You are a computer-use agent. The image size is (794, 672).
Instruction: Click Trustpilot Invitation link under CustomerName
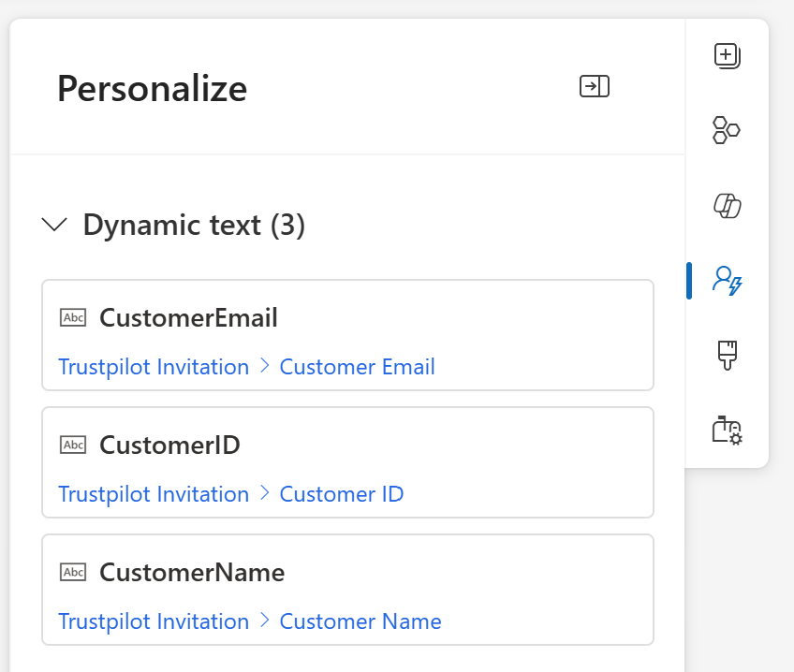tap(154, 621)
